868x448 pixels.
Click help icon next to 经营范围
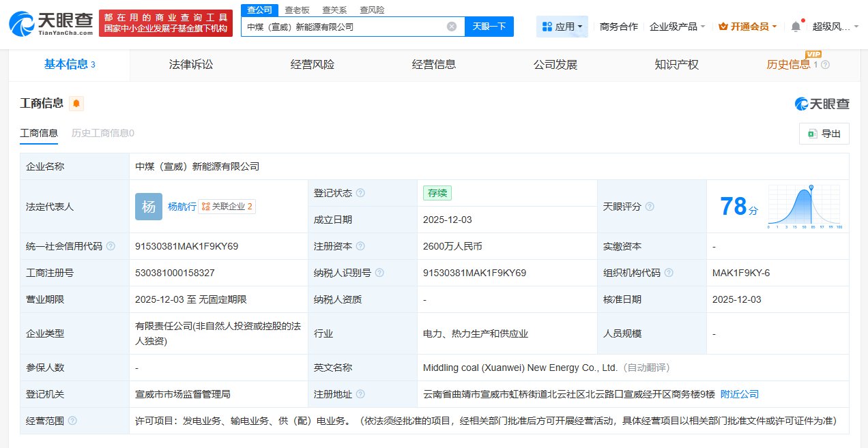[72, 421]
